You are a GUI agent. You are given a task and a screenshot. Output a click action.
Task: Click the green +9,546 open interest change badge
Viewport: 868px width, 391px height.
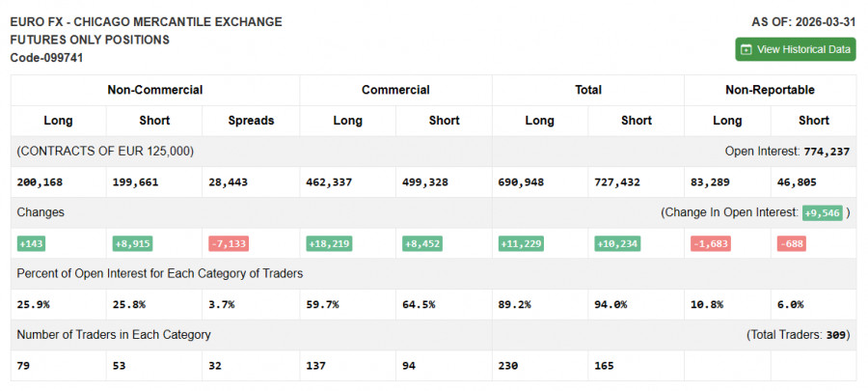point(822,212)
